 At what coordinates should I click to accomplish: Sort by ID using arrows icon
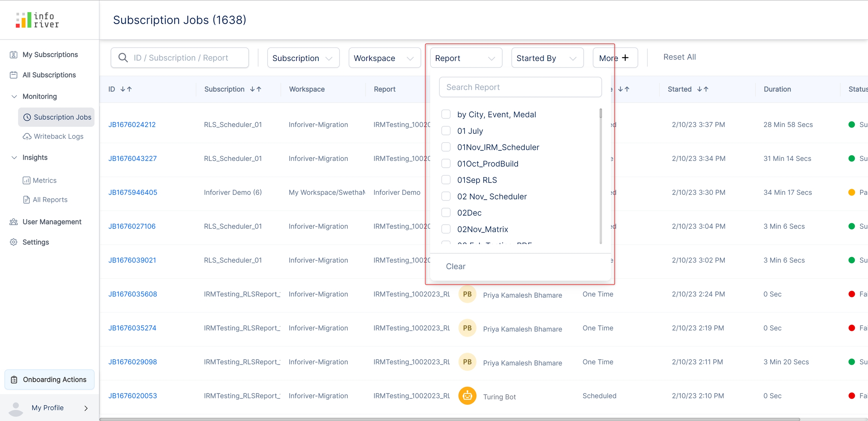(126, 89)
